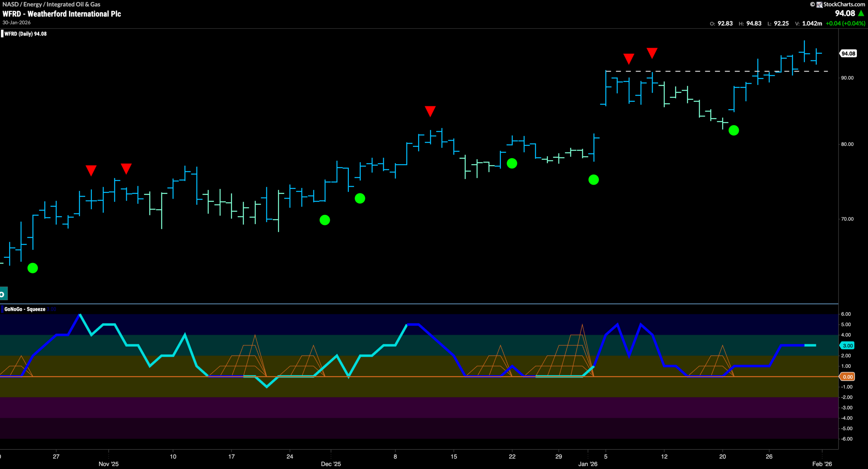Click the lone red triangle above the mid-December peak
868x469 pixels.
click(x=430, y=111)
